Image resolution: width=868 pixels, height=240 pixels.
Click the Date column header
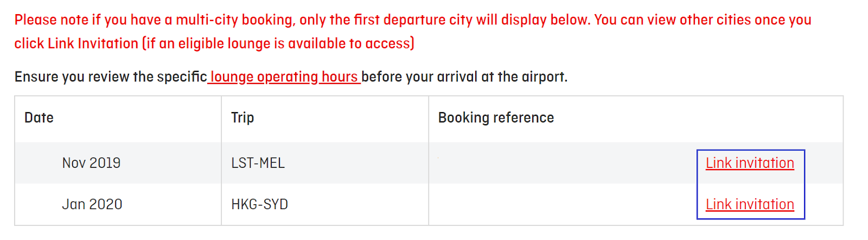39,118
